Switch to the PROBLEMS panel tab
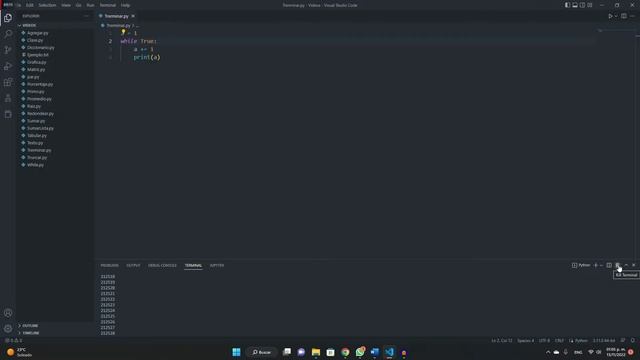Screen dimensions: 640x360 [x=109, y=265]
